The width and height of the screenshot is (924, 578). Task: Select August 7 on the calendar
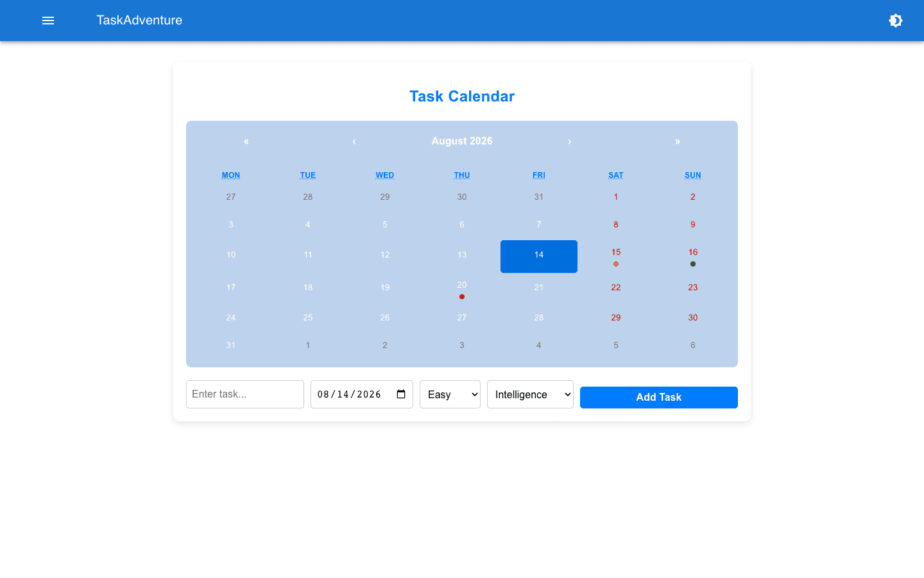pyautogui.click(x=539, y=225)
